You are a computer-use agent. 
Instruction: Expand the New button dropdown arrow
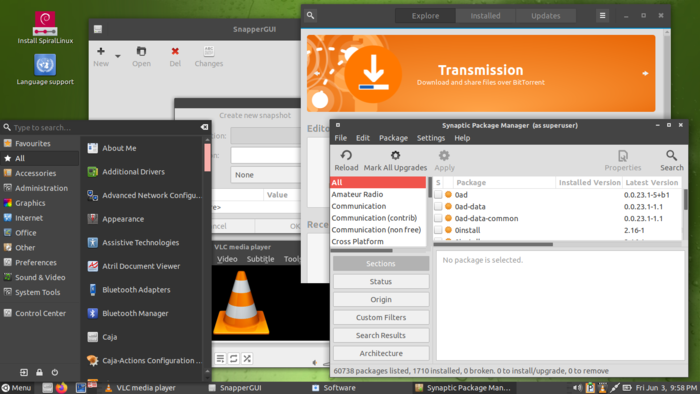(118, 56)
